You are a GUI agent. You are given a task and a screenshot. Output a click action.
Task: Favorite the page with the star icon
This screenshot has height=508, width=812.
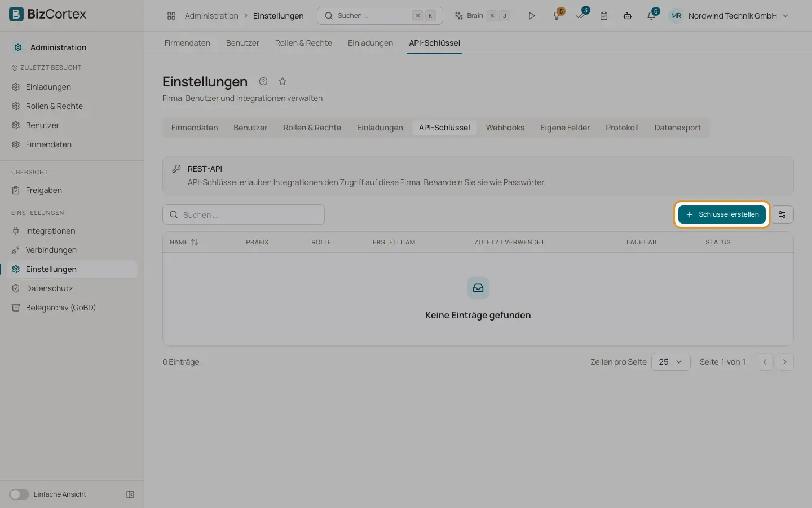click(283, 81)
